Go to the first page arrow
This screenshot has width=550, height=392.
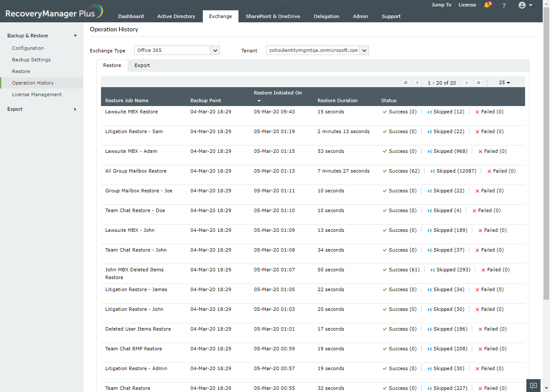tap(406, 83)
